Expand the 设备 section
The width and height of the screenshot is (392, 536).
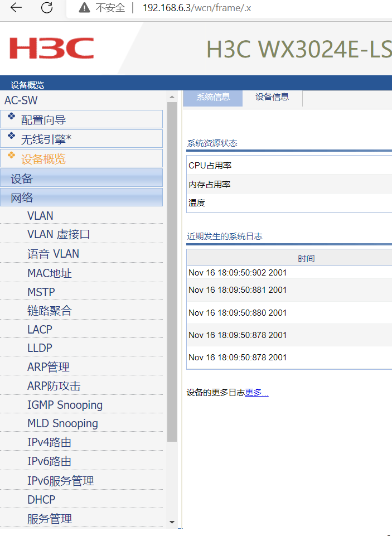[81, 178]
